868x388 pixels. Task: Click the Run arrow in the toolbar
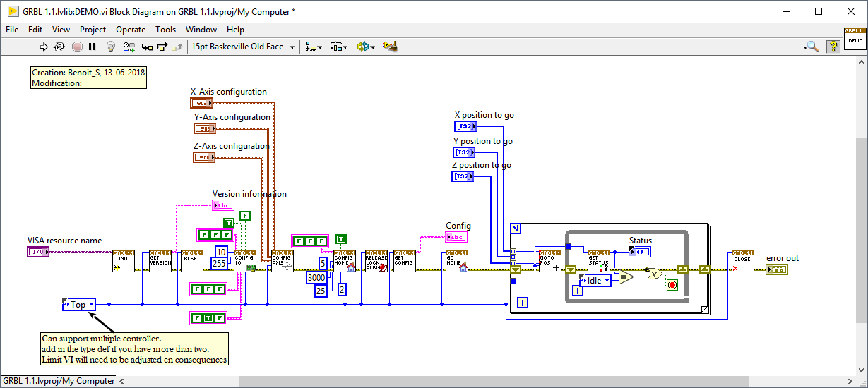tap(44, 47)
